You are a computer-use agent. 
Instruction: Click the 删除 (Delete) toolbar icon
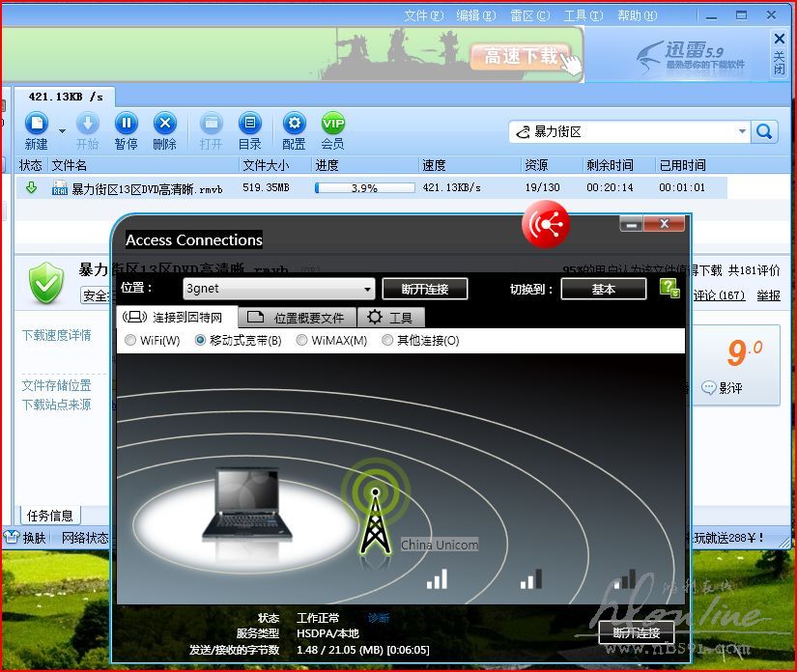[165, 124]
